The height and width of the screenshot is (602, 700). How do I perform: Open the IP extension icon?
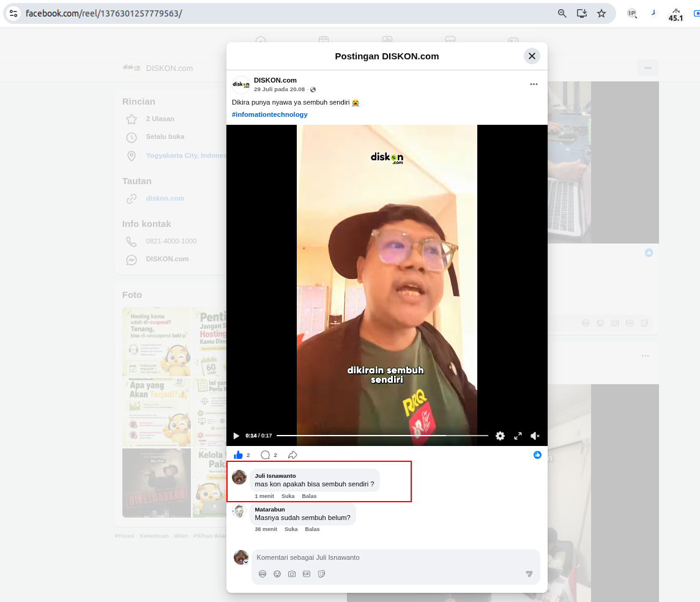click(x=631, y=13)
